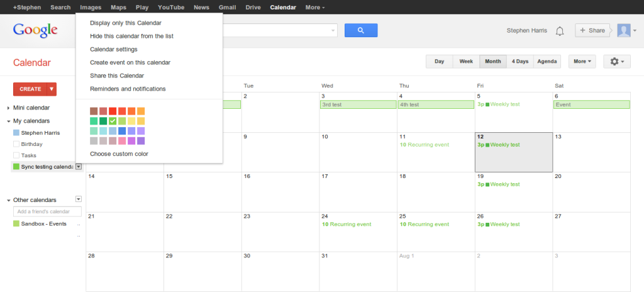
Task: Toggle the Stephen Harris calendar color box
Action: [16, 133]
